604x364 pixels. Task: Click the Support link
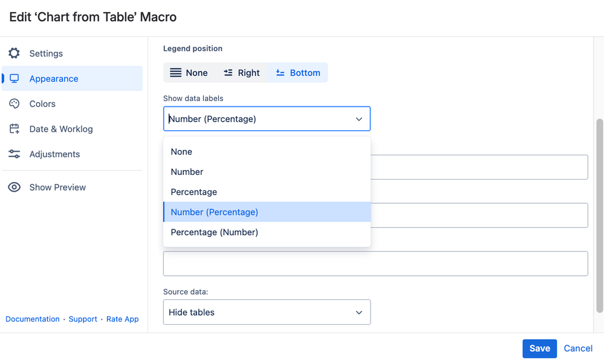tap(83, 319)
